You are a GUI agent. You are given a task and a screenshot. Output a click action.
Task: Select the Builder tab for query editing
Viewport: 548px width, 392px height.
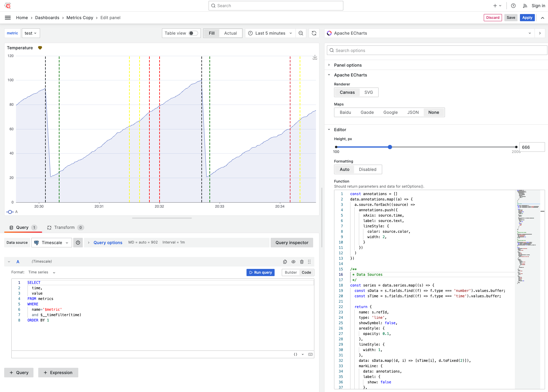[x=290, y=272]
